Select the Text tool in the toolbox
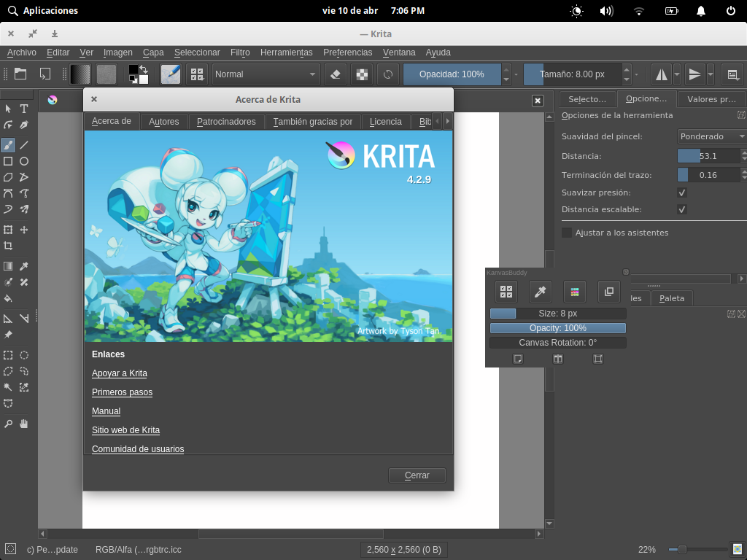Viewport: 747px width, 560px height. tap(24, 109)
